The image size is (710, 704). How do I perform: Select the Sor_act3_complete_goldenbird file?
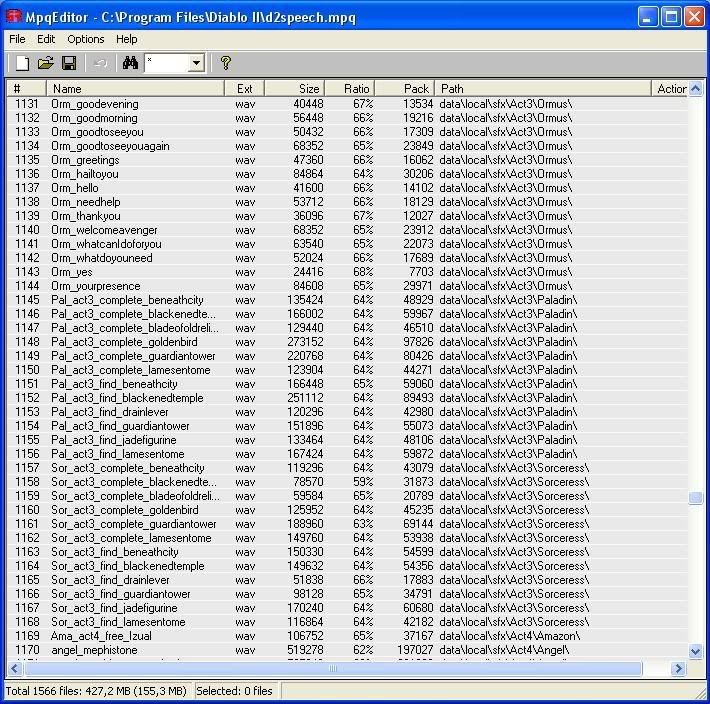125,510
